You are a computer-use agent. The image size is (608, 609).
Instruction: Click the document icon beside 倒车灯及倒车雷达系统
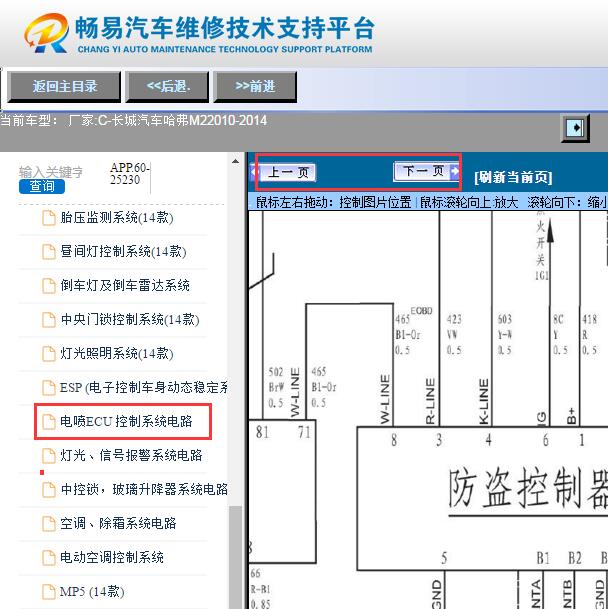49,285
